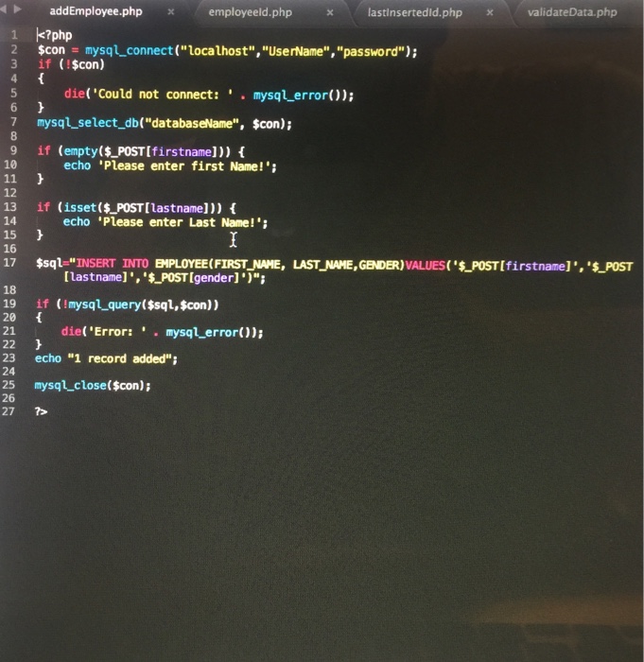The width and height of the screenshot is (644, 662).
Task: Click 'Please enter first Name!' string
Action: coord(184,165)
